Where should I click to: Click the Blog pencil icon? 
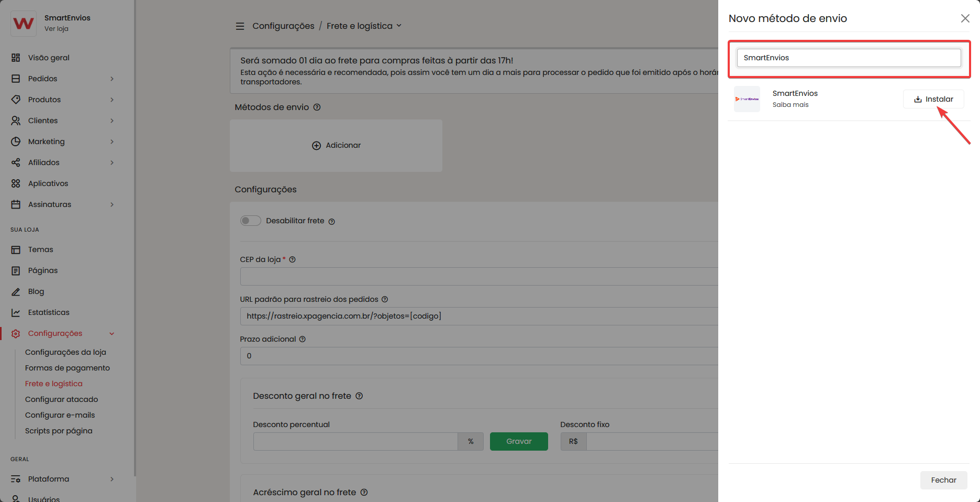click(x=16, y=291)
